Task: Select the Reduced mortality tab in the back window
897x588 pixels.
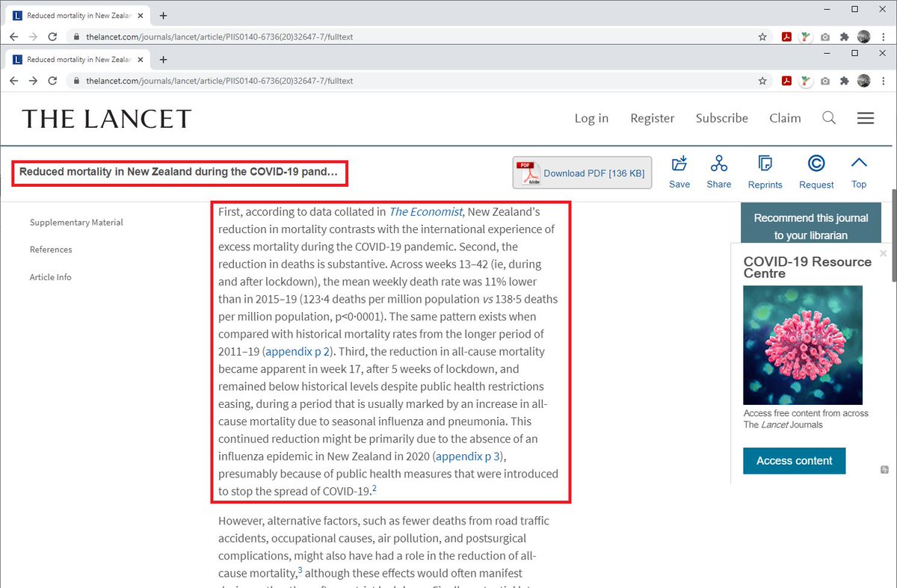Action: 77,15
